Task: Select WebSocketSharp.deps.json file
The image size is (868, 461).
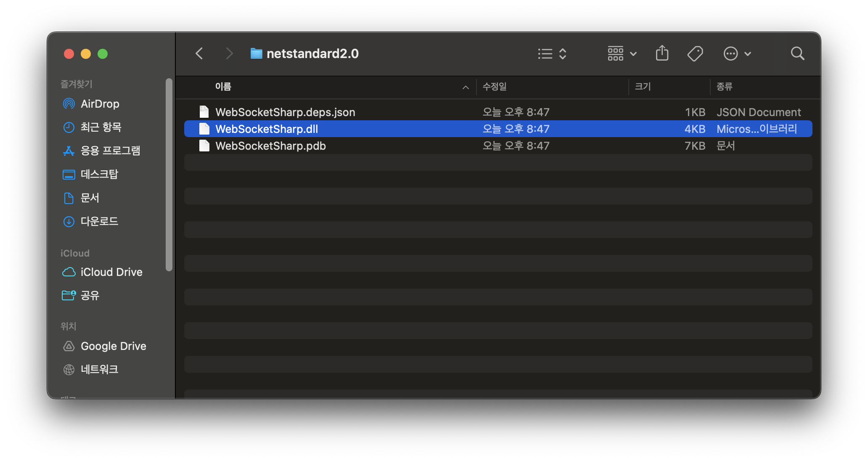Action: pyautogui.click(x=285, y=112)
